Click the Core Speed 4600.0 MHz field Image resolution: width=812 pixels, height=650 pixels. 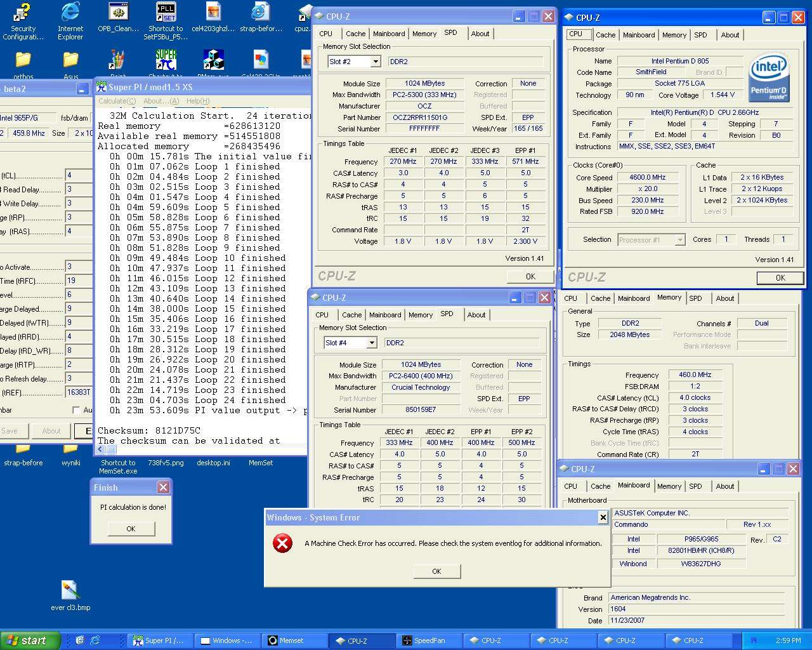647,177
